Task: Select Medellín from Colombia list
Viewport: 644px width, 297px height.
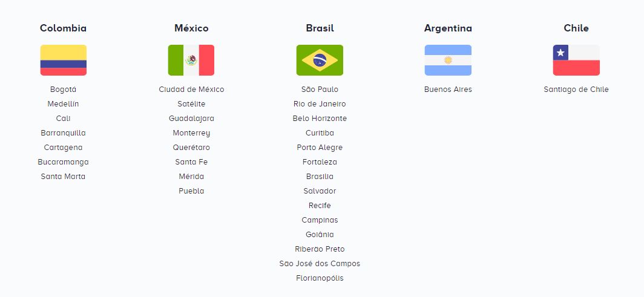Action: (64, 104)
